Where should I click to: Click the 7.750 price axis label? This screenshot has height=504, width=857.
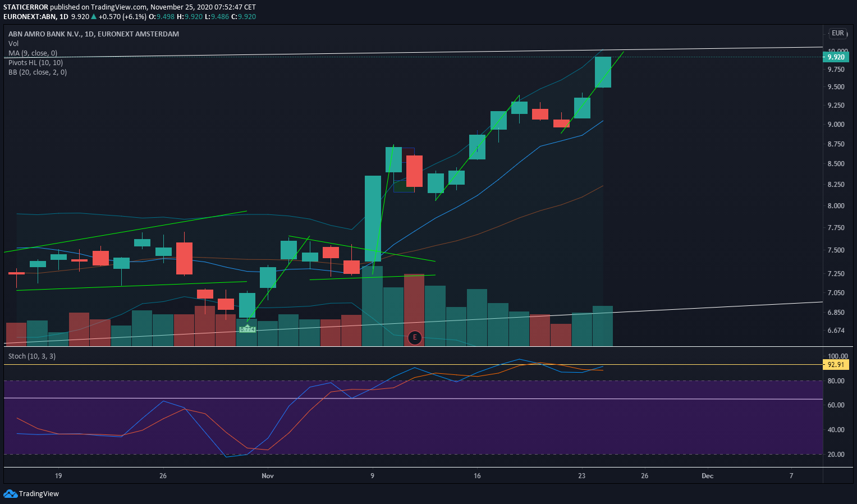pos(836,228)
